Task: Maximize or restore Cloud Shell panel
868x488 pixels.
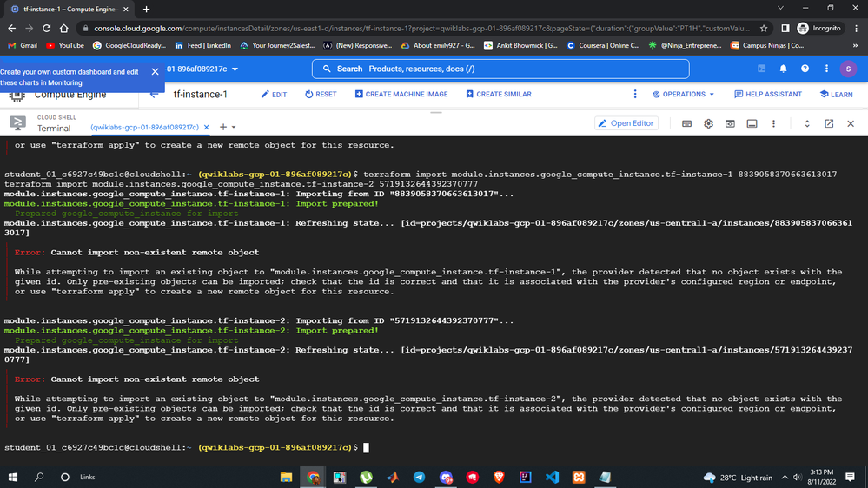Action: pos(807,123)
